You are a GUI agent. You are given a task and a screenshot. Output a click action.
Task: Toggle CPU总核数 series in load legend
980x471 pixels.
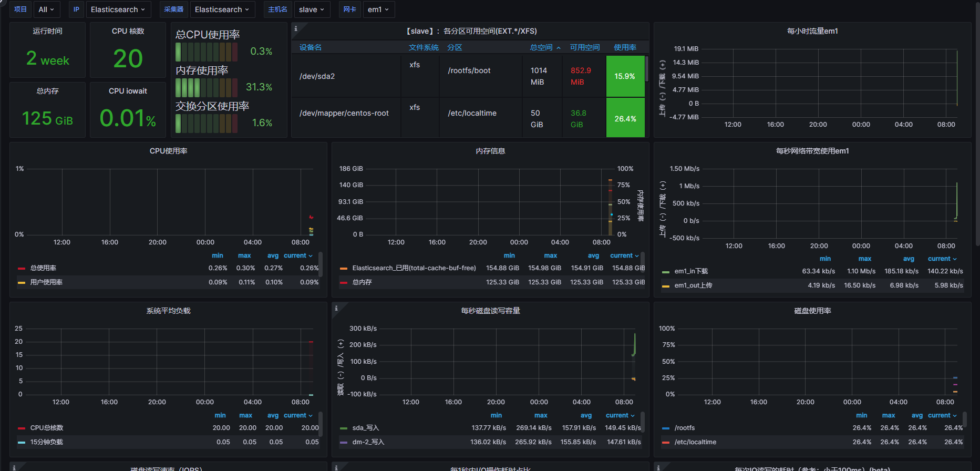click(x=47, y=428)
